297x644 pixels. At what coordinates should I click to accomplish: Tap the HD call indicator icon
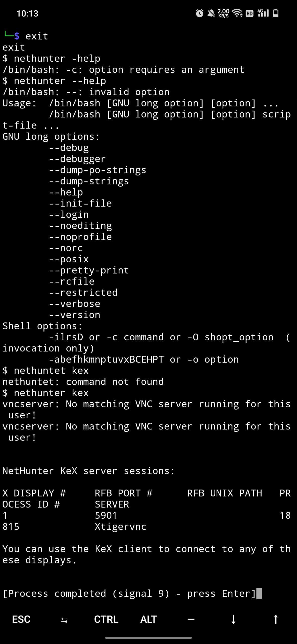[250, 13]
